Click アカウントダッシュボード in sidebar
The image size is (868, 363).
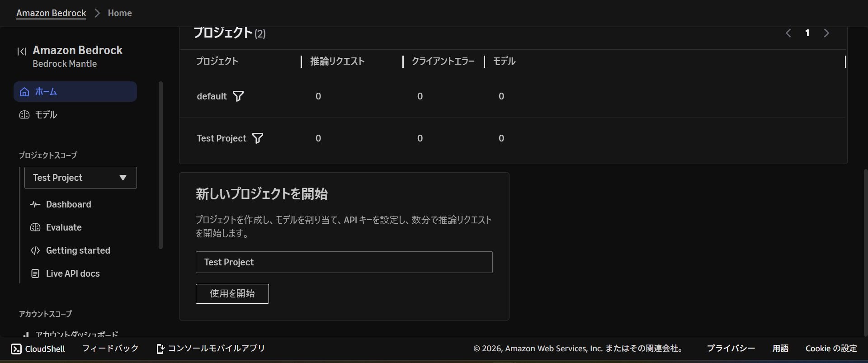click(77, 334)
